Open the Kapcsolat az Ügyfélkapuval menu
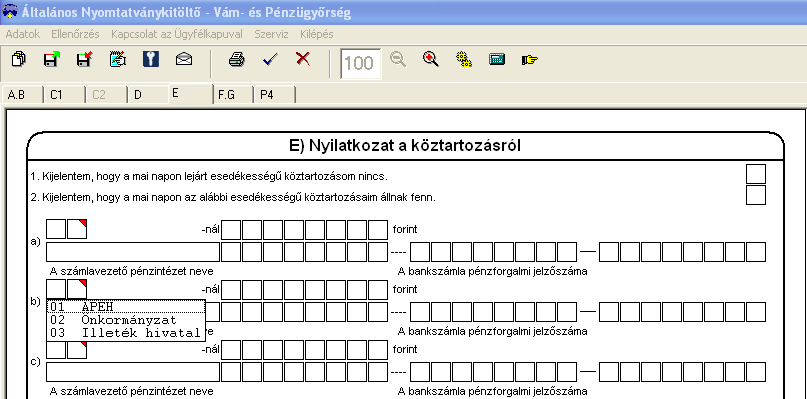The height and width of the screenshot is (399, 807). click(177, 34)
